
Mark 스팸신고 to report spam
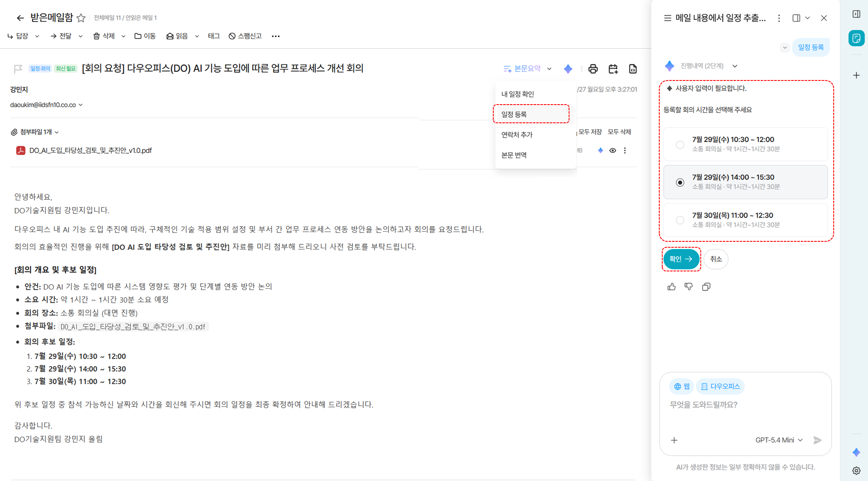pos(245,36)
